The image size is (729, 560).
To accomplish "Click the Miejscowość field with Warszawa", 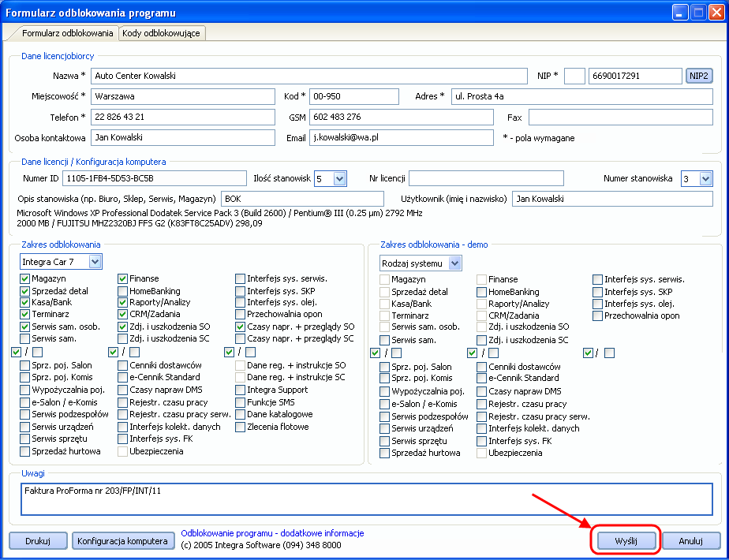I will point(183,97).
